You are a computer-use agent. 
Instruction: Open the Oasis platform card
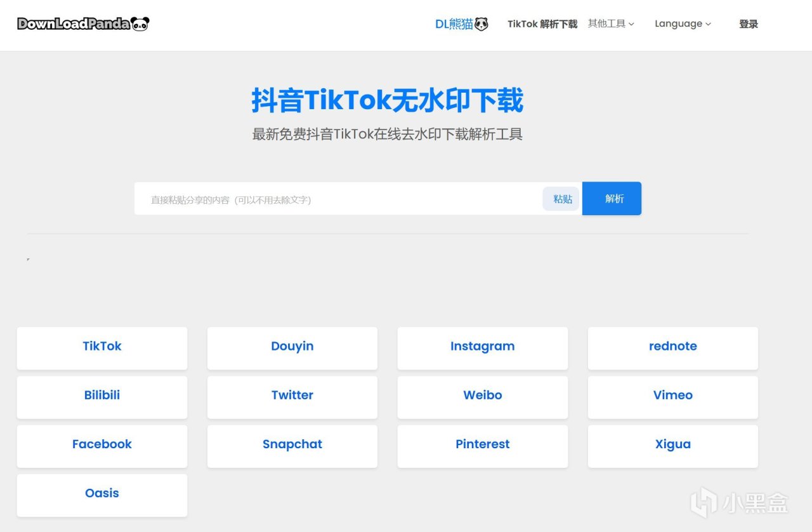click(102, 495)
